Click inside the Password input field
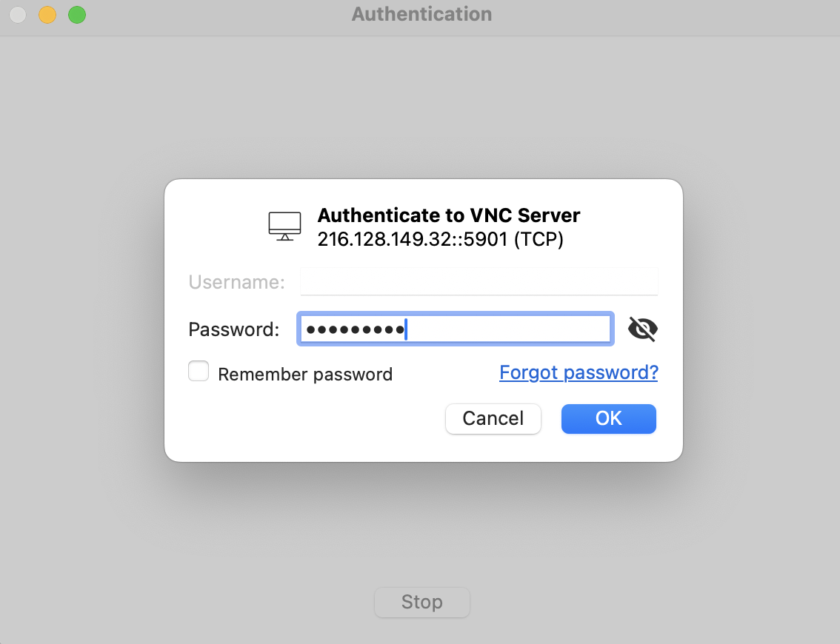 456,329
